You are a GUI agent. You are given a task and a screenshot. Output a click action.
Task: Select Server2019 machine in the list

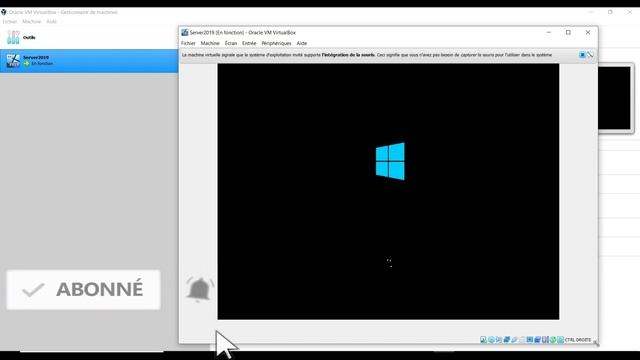(89, 61)
